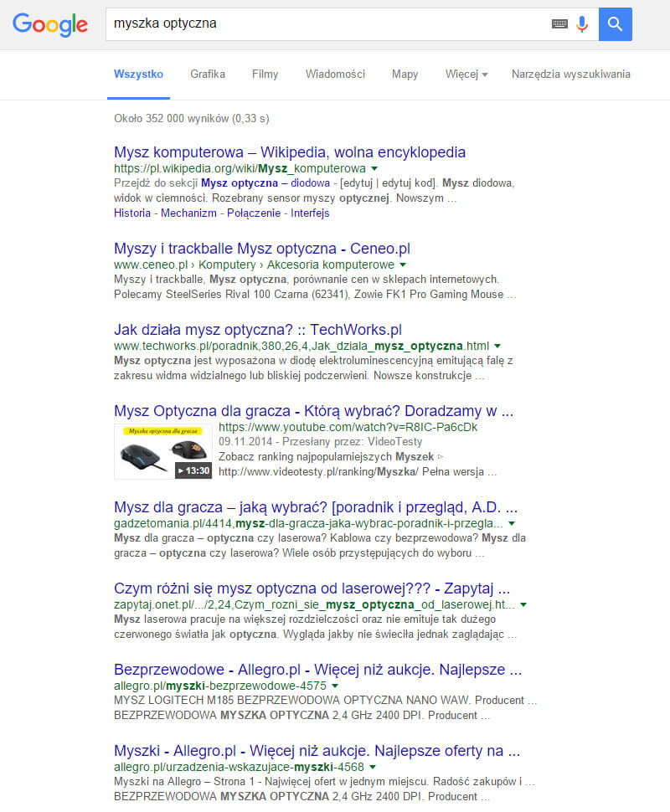Expand the arrow beside the zapytaj.onet.pl URL
Viewport: 670px width, 812px height.
click(x=523, y=605)
